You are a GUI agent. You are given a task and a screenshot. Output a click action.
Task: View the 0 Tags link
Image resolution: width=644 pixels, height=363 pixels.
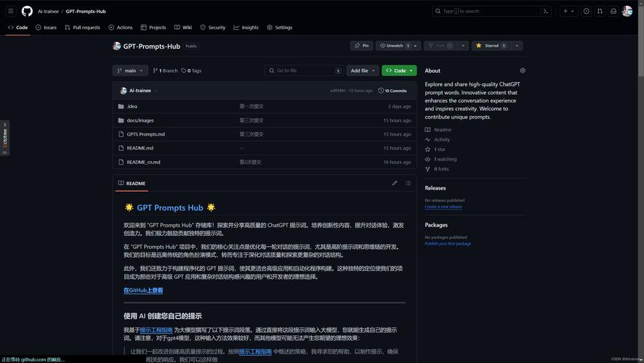click(191, 70)
